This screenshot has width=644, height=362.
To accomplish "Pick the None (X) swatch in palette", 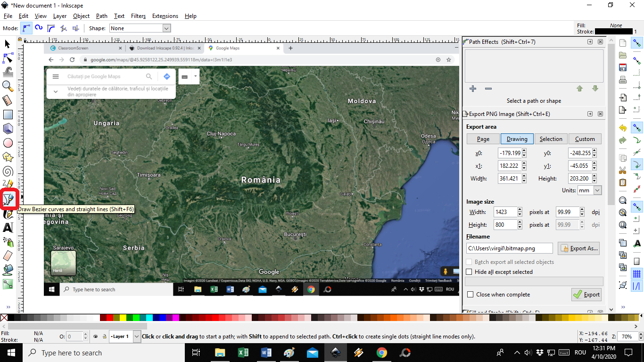I will pos(4,318).
